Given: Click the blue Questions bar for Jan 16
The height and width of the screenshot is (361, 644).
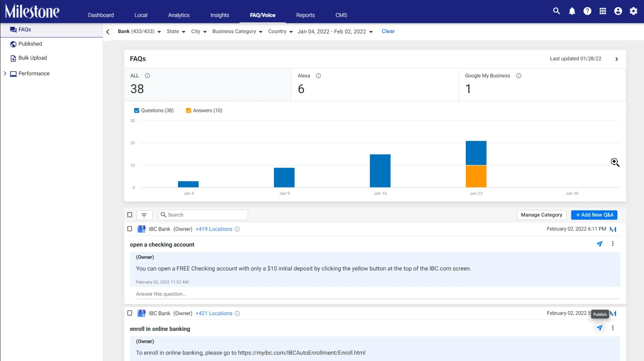Looking at the screenshot, I should 380,171.
